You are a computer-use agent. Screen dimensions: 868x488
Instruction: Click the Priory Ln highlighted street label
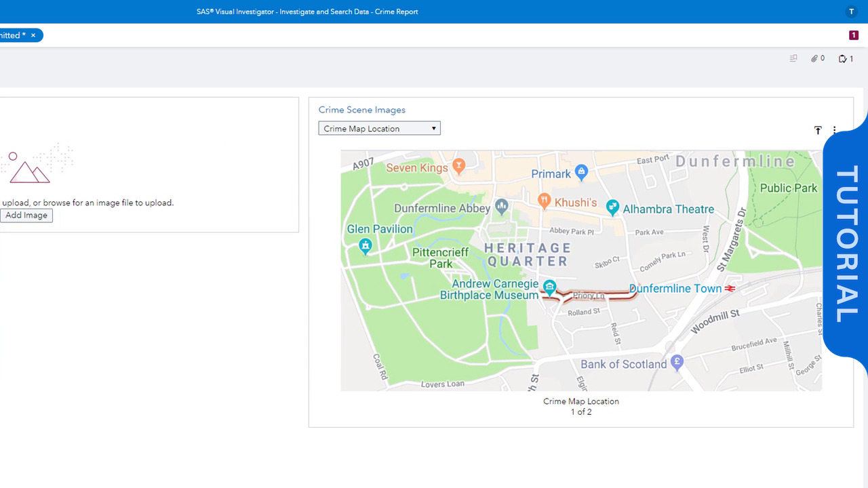(589, 296)
